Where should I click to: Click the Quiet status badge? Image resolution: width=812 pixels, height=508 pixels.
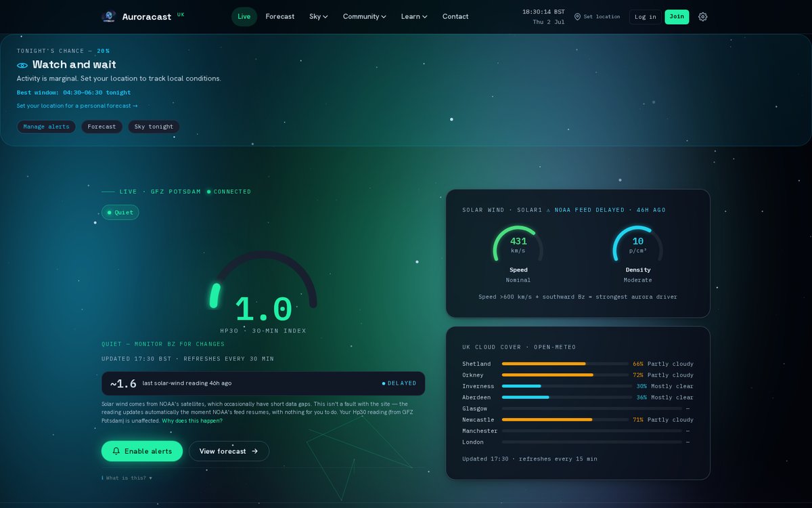(x=120, y=213)
